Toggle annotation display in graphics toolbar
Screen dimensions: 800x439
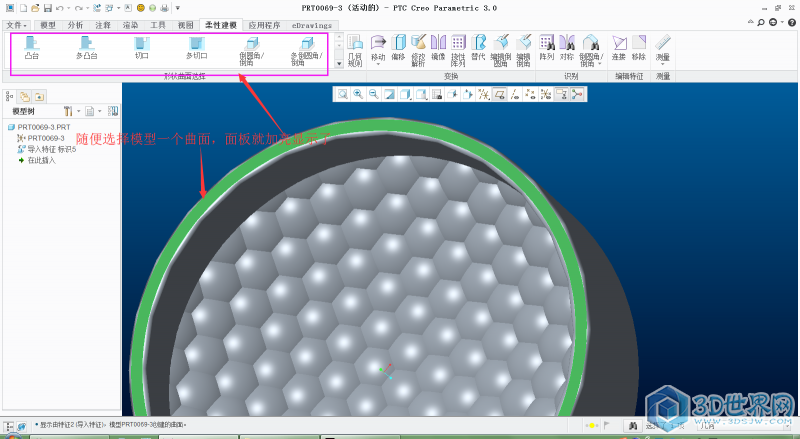coord(562,94)
